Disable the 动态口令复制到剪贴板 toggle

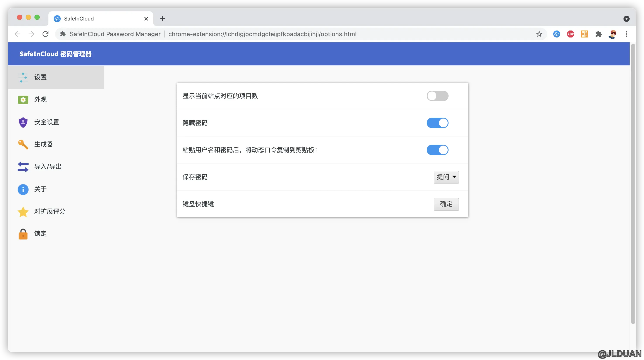pyautogui.click(x=437, y=150)
